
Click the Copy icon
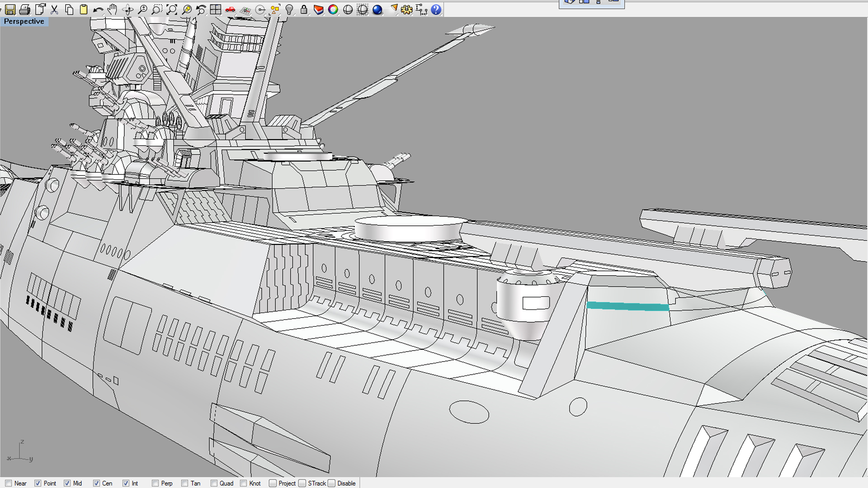click(x=69, y=9)
